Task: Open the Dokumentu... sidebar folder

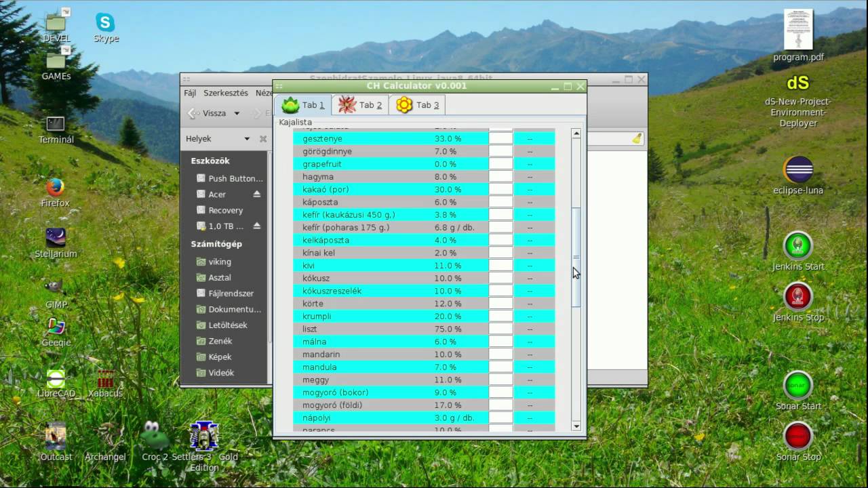Action: pyautogui.click(x=229, y=309)
